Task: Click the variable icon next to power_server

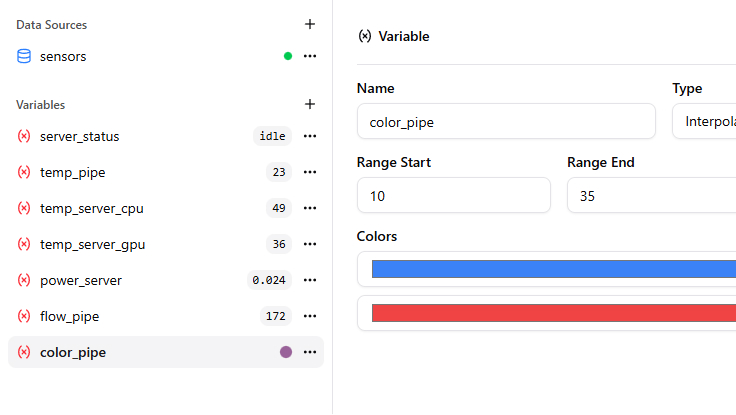Action: click(x=24, y=280)
